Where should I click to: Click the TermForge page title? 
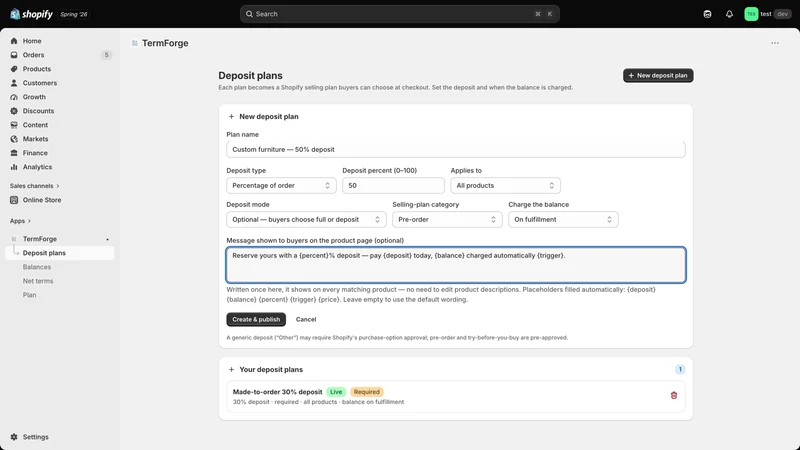[165, 43]
